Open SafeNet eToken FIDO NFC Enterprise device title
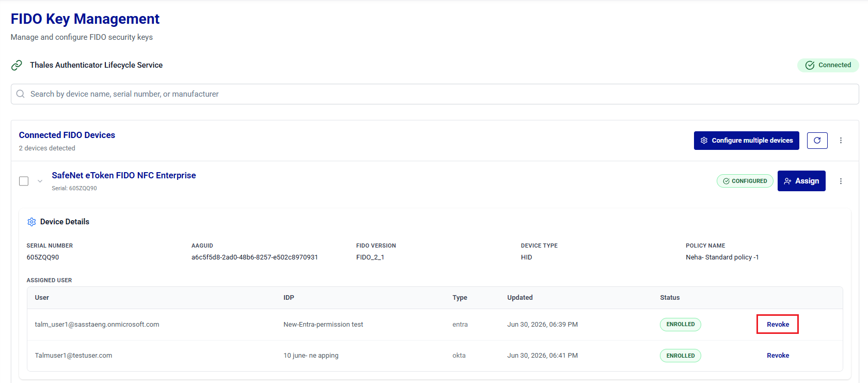This screenshot has width=868, height=383. tap(124, 176)
